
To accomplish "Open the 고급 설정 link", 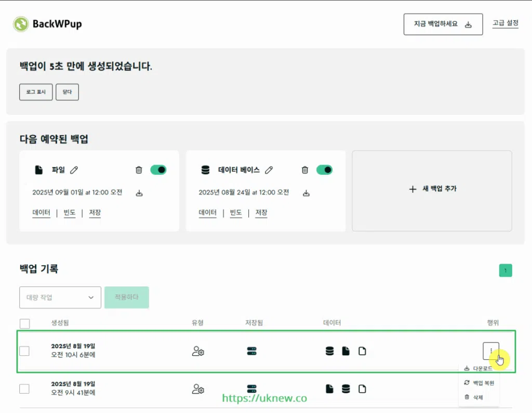I will (x=504, y=24).
